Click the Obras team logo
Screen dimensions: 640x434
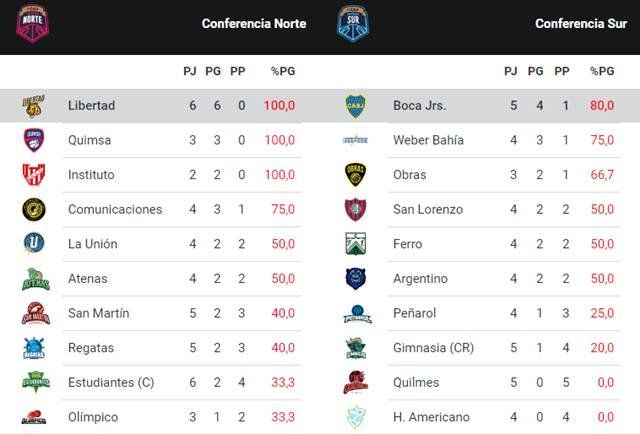[x=355, y=175]
